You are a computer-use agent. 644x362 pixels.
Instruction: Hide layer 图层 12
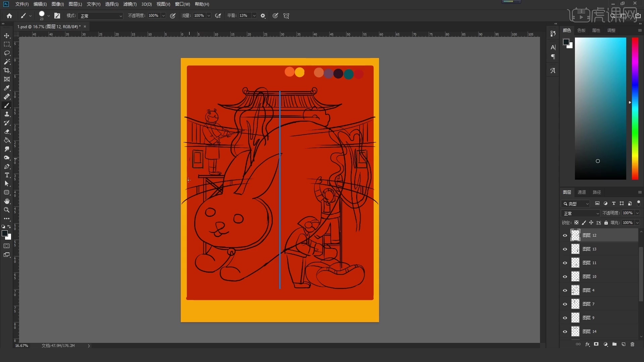click(565, 236)
